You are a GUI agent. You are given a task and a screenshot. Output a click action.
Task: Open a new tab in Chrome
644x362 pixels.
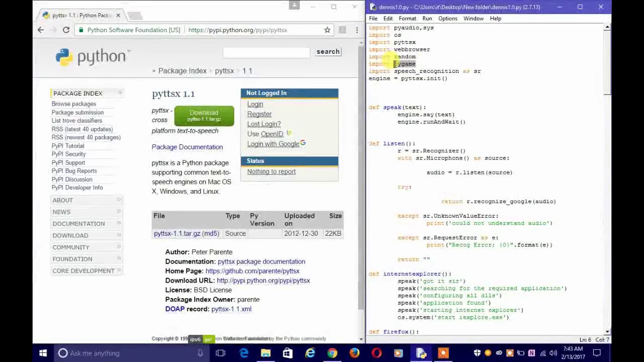click(x=135, y=16)
